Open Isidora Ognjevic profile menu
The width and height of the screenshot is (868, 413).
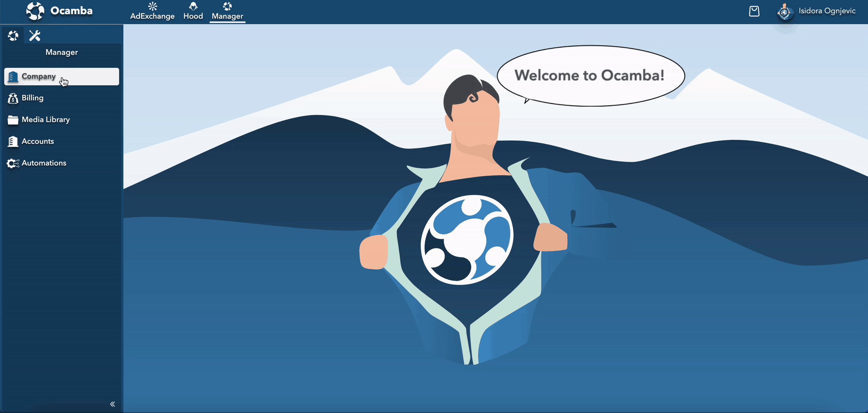click(827, 11)
